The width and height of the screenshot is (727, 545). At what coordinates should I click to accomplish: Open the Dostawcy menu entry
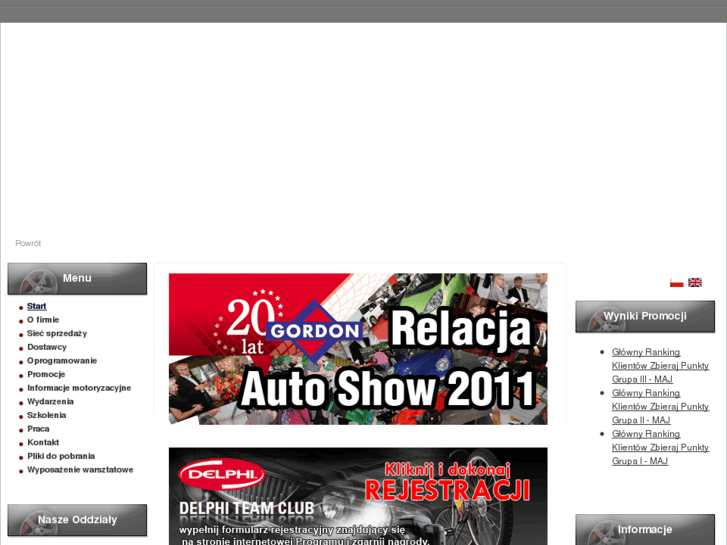(x=47, y=347)
